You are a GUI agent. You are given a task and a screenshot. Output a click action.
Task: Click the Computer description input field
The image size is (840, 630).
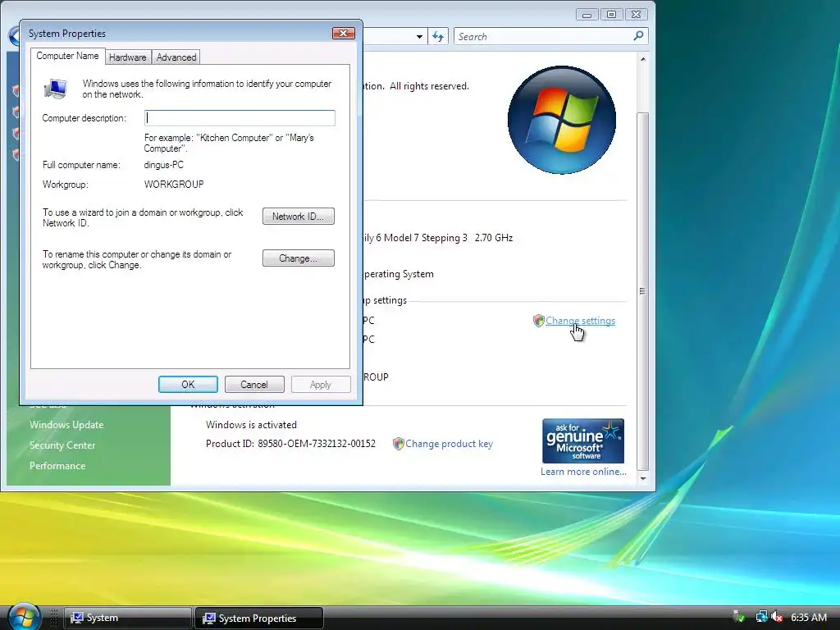point(240,118)
